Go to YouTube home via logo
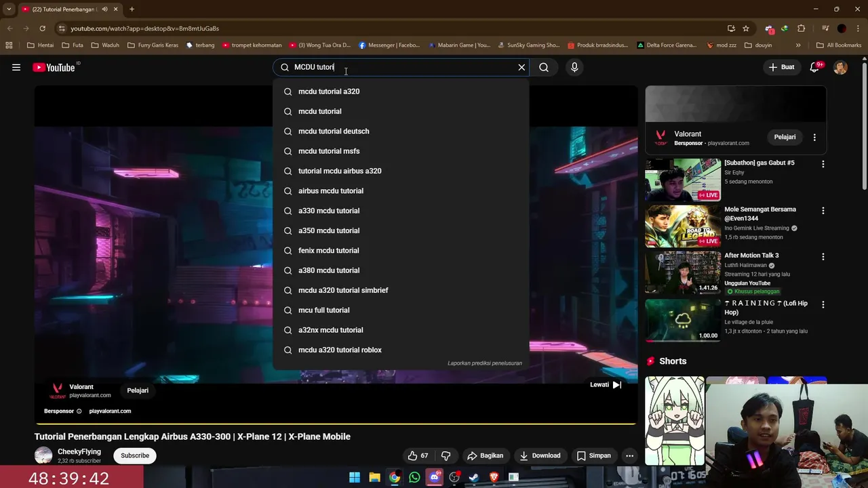 point(54,67)
